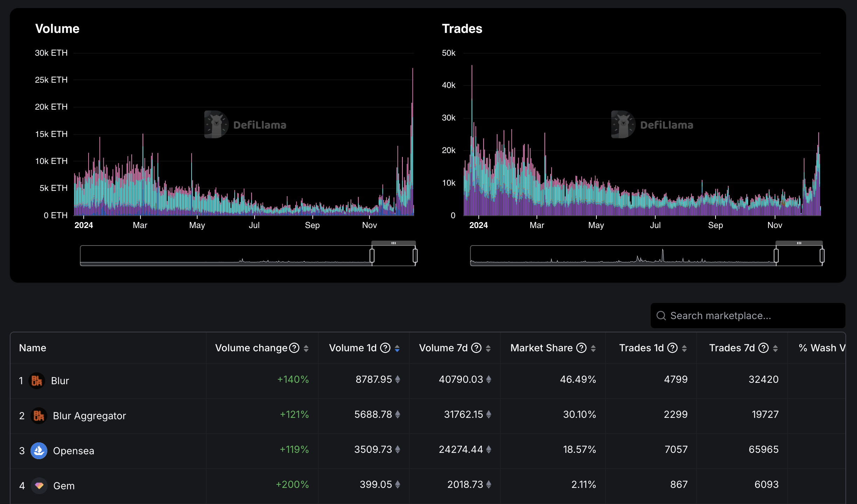Focus the Search marketplace input field
The image size is (857, 504).
coord(748,316)
